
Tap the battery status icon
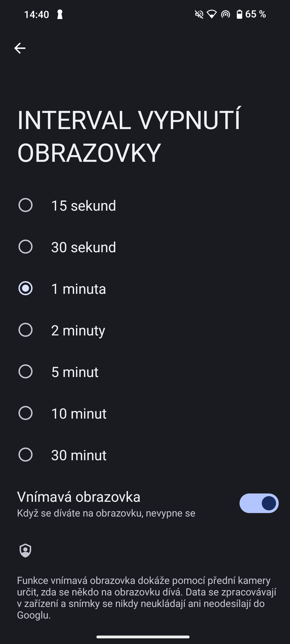click(x=239, y=14)
